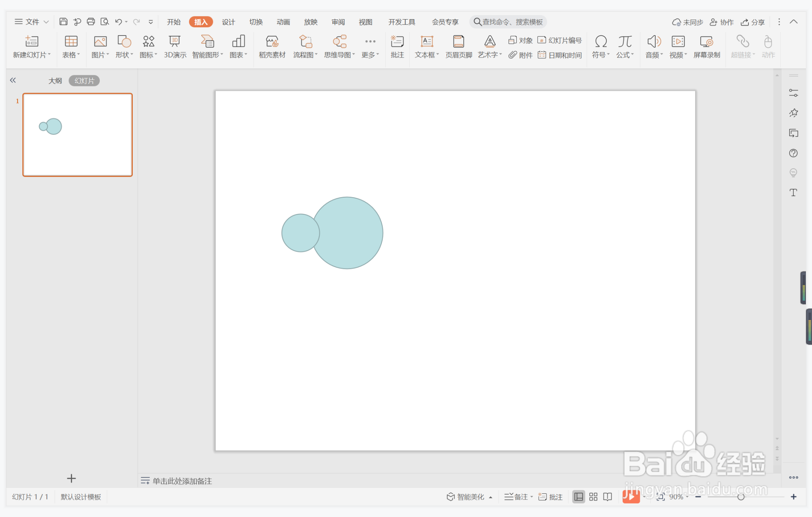Viewport: 812px width, 517px height.
Task: Click the zoom slider handle
Action: [741, 497]
